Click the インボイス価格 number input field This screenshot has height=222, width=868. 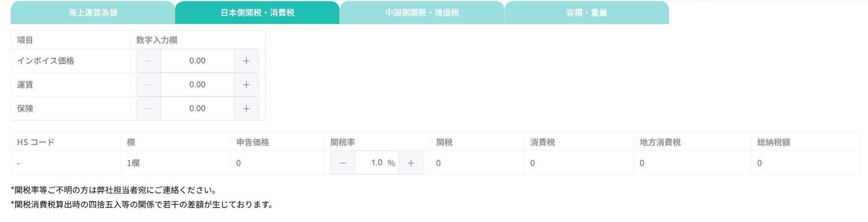[197, 60]
